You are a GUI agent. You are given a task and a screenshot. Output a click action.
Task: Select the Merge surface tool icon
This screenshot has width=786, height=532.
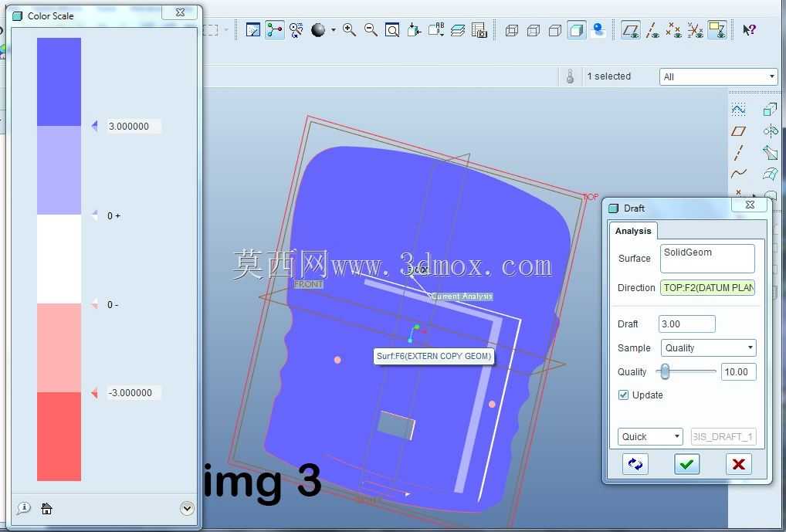pos(770,152)
